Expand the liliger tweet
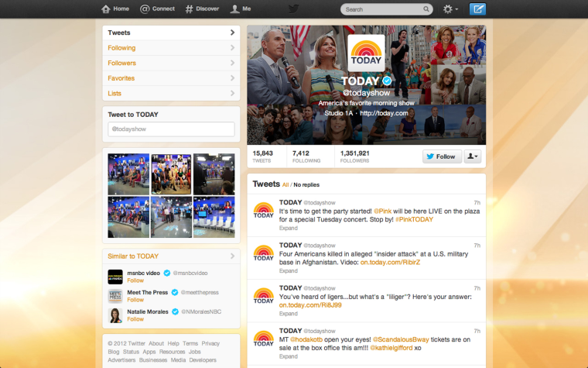The image size is (588, 368). pyautogui.click(x=289, y=314)
